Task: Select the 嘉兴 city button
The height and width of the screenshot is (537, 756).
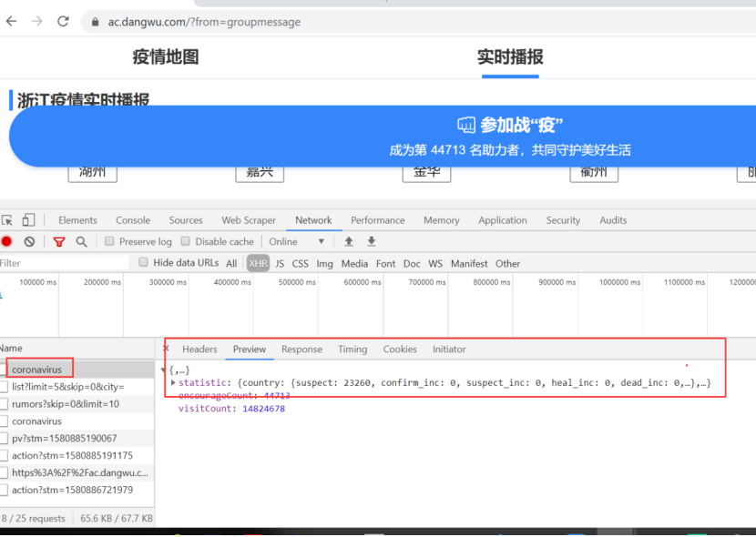Action: point(260,172)
